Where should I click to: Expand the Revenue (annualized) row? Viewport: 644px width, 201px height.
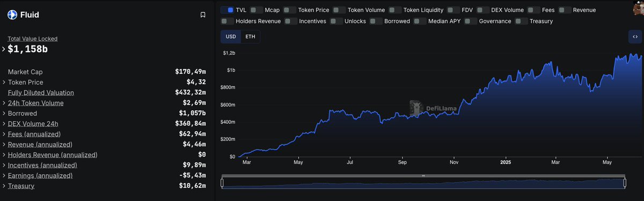4,144
